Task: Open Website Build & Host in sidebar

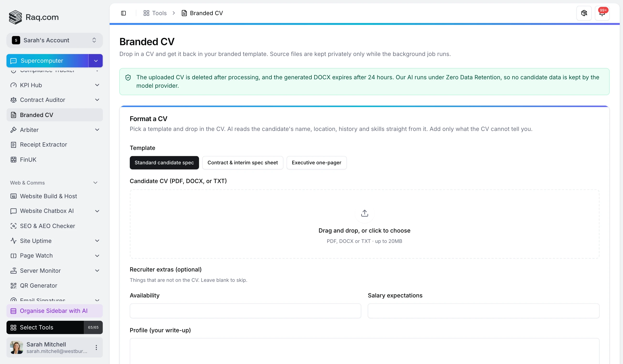Action: click(x=55, y=196)
